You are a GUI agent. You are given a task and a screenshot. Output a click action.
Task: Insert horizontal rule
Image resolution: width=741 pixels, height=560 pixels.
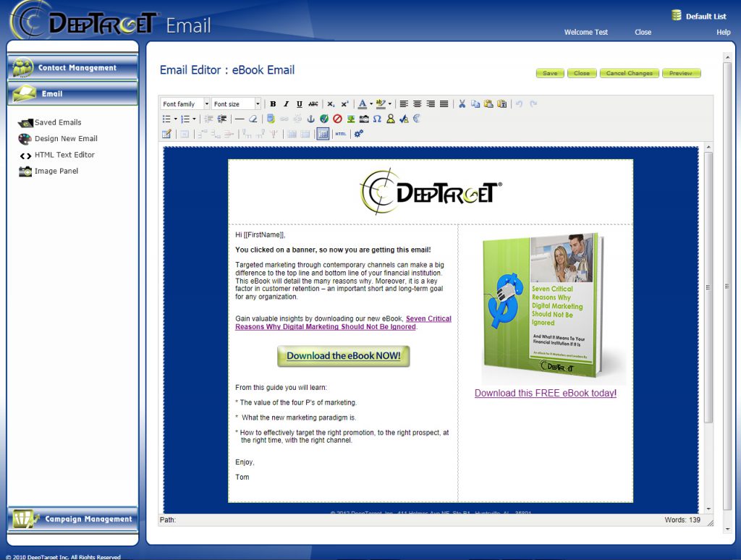point(240,119)
